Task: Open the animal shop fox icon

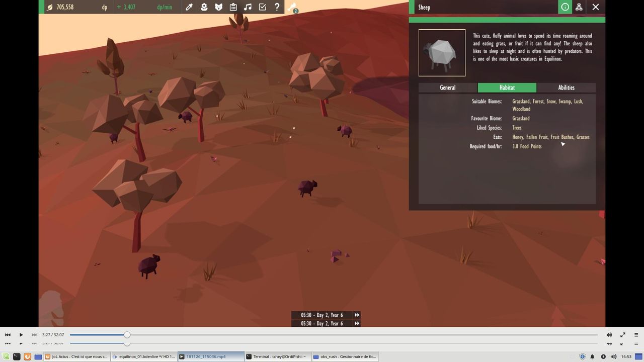Action: click(x=218, y=7)
